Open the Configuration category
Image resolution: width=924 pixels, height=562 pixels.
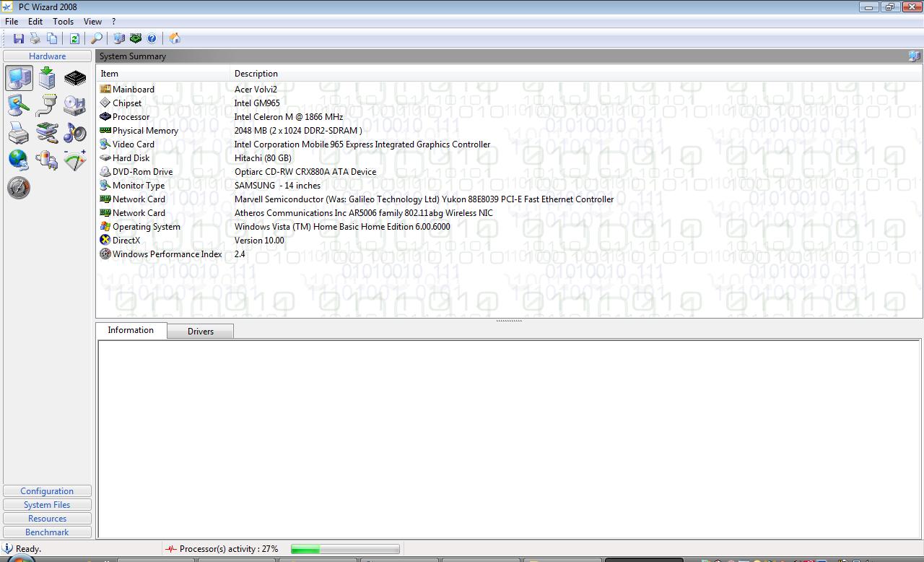coord(47,491)
